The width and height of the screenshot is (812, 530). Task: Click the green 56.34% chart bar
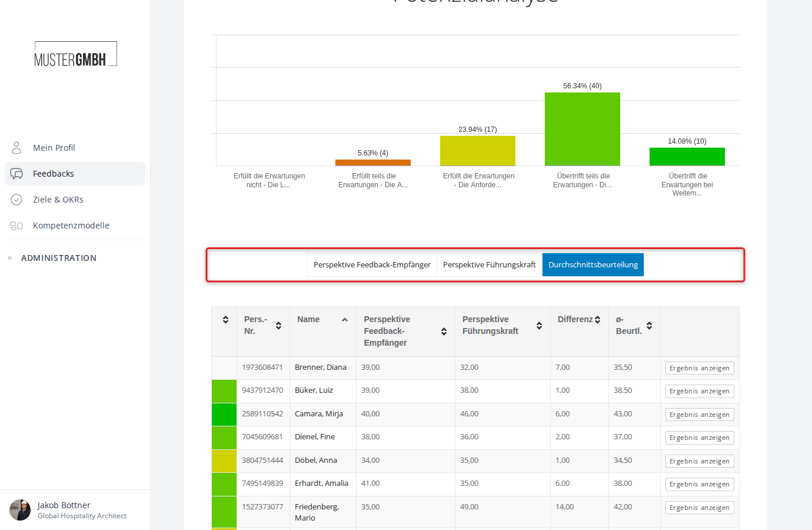pyautogui.click(x=583, y=129)
